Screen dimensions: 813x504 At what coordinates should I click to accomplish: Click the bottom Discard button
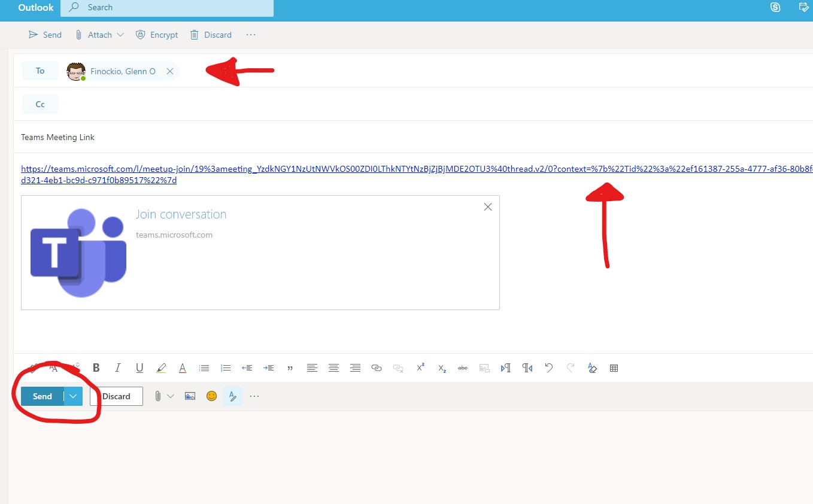(x=116, y=396)
